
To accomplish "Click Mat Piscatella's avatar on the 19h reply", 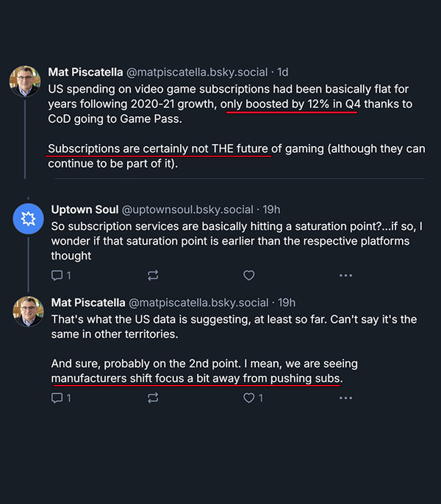I will point(28,311).
